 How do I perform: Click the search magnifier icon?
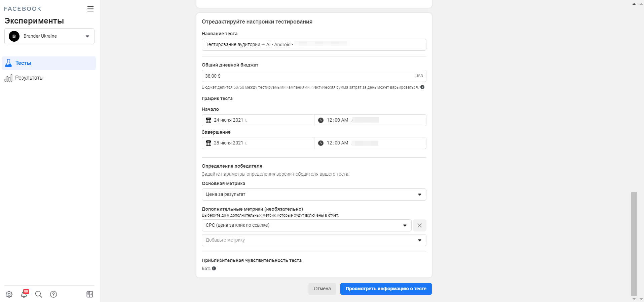click(x=39, y=294)
